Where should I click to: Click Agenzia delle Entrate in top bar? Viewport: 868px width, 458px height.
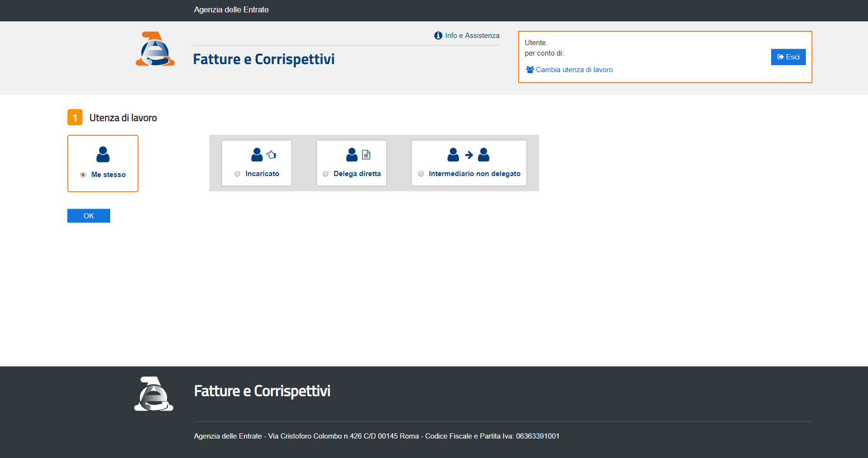point(231,10)
